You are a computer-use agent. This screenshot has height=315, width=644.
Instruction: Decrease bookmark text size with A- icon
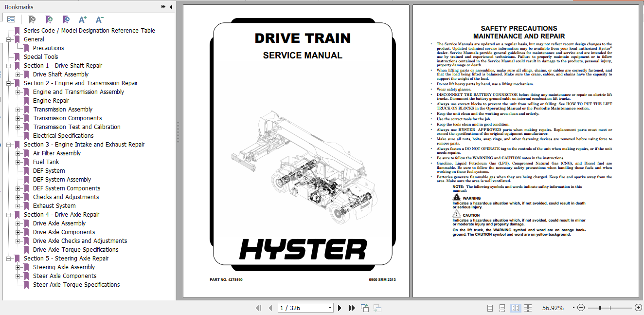pos(99,19)
